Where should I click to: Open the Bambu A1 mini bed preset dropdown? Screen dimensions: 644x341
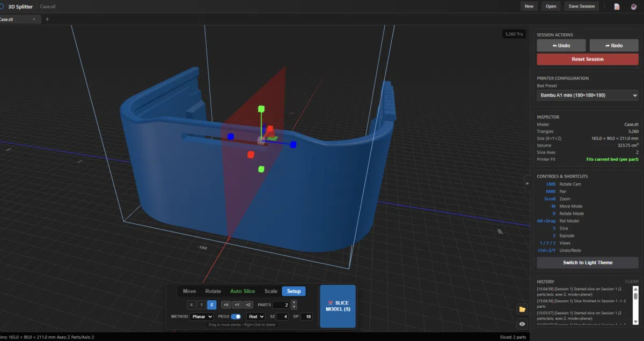[587, 95]
